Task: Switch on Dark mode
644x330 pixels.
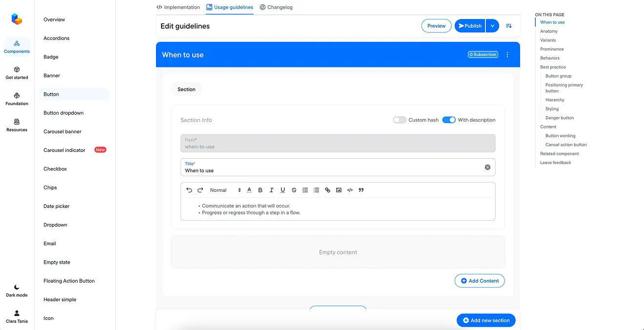Action: (17, 290)
